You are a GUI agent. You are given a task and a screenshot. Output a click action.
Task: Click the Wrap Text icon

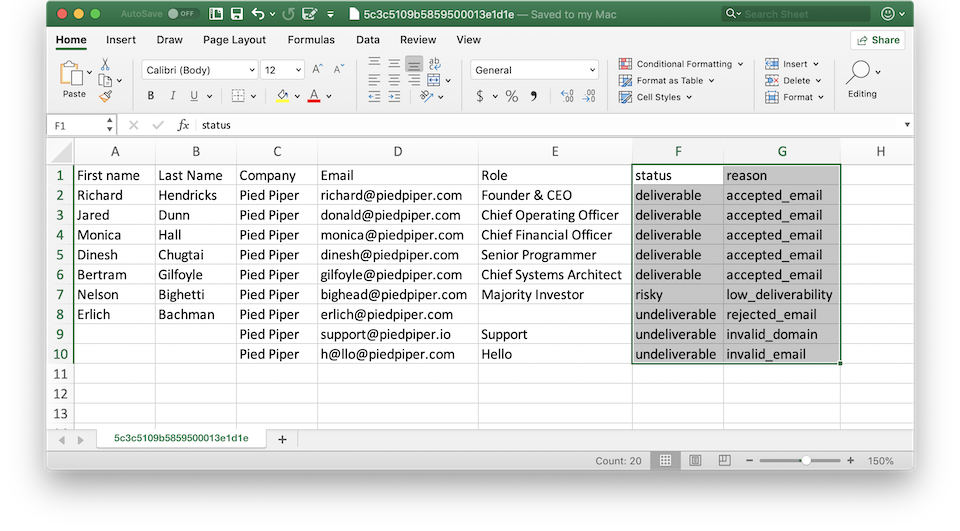tap(434, 63)
